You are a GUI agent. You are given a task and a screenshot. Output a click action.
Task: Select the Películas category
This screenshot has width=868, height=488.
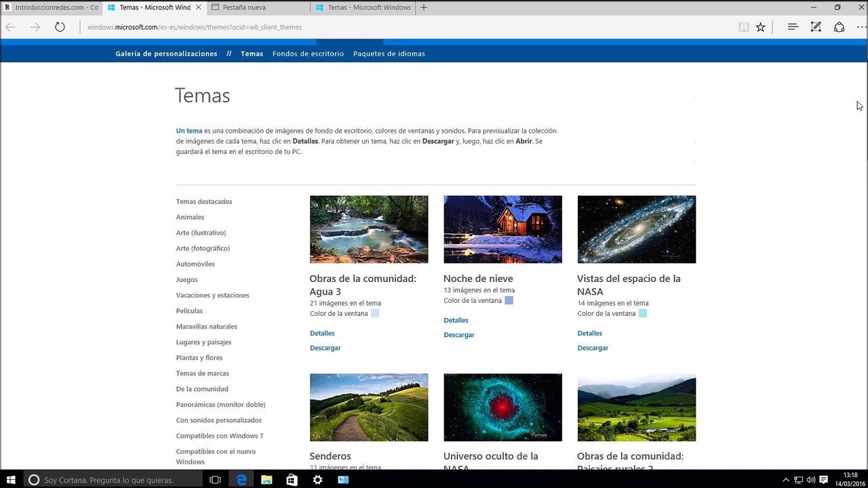click(189, 310)
